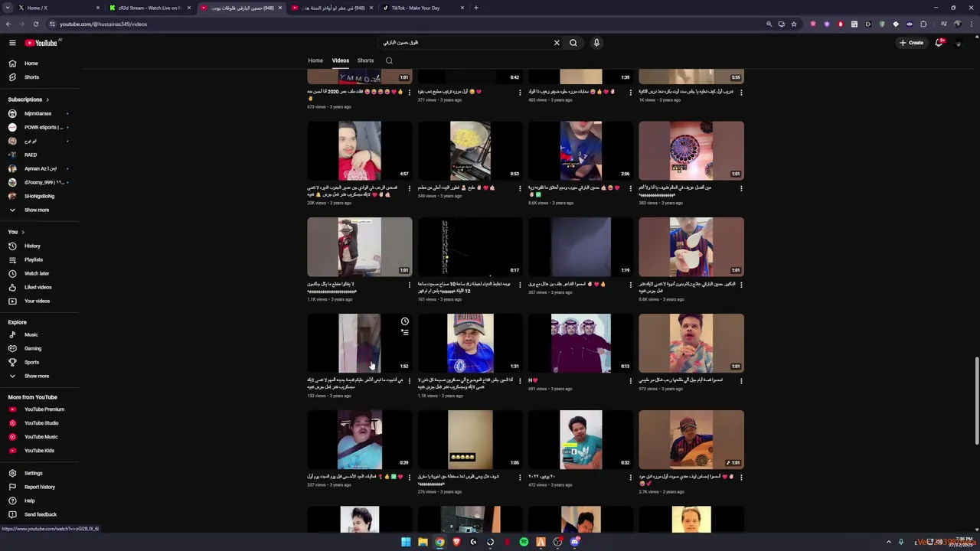980x551 pixels.
Task: Click the browser address bar URL
Action: coord(103,24)
